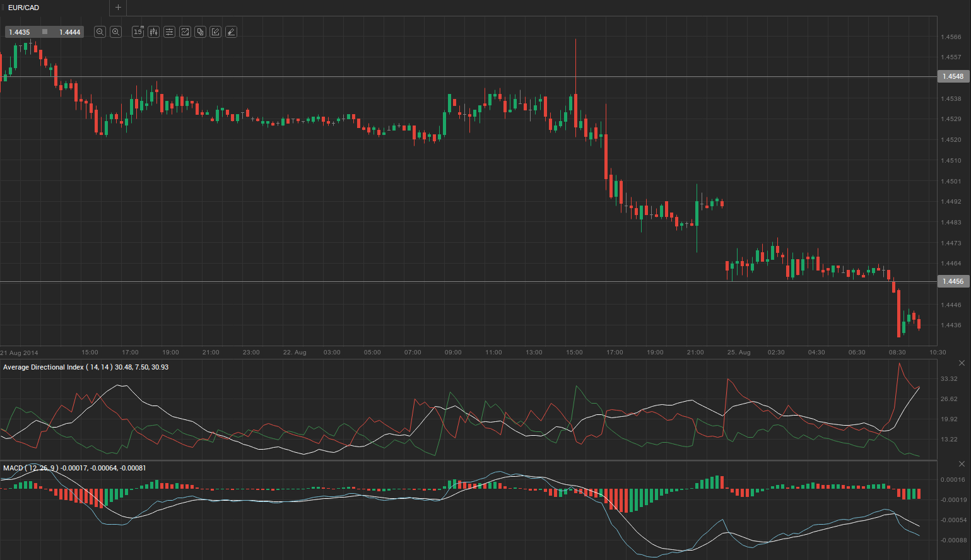The width and height of the screenshot is (971, 560).
Task: Close the MACD indicator panel
Action: [x=962, y=464]
